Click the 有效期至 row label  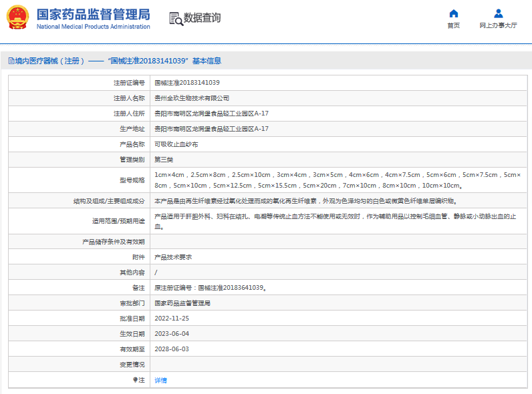132,349
